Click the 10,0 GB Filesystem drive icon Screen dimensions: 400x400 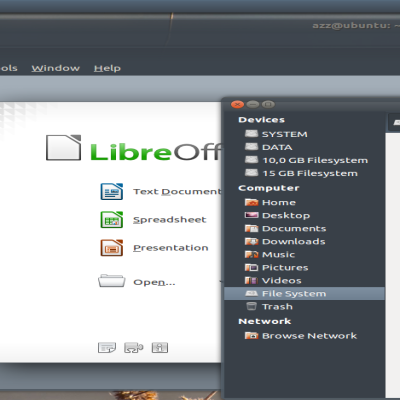click(251, 160)
